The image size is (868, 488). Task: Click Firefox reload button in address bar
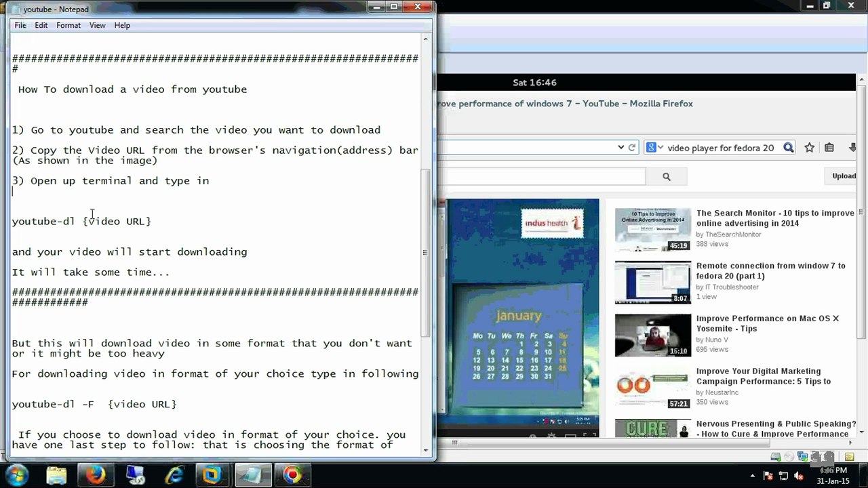coord(632,147)
